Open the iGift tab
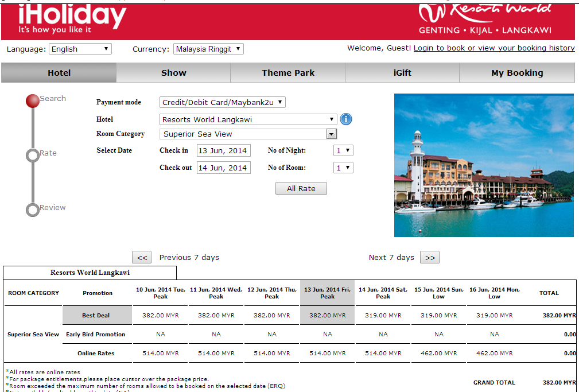 coord(402,73)
